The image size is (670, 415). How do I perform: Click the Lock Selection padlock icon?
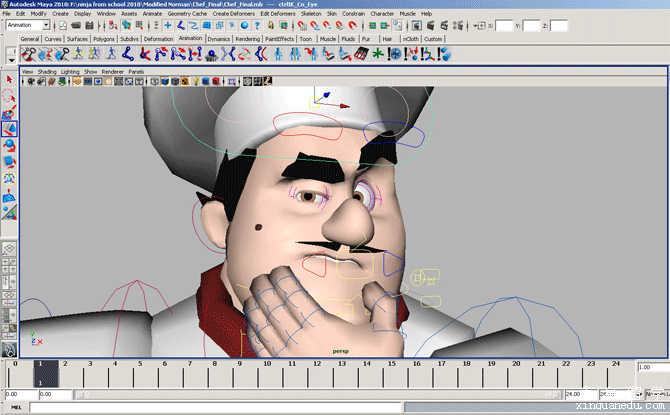pyautogui.click(x=270, y=26)
